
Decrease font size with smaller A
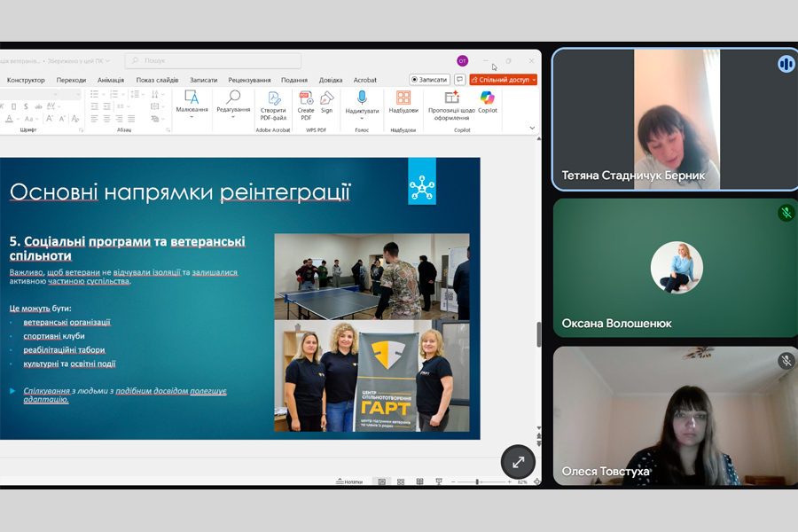click(62, 119)
